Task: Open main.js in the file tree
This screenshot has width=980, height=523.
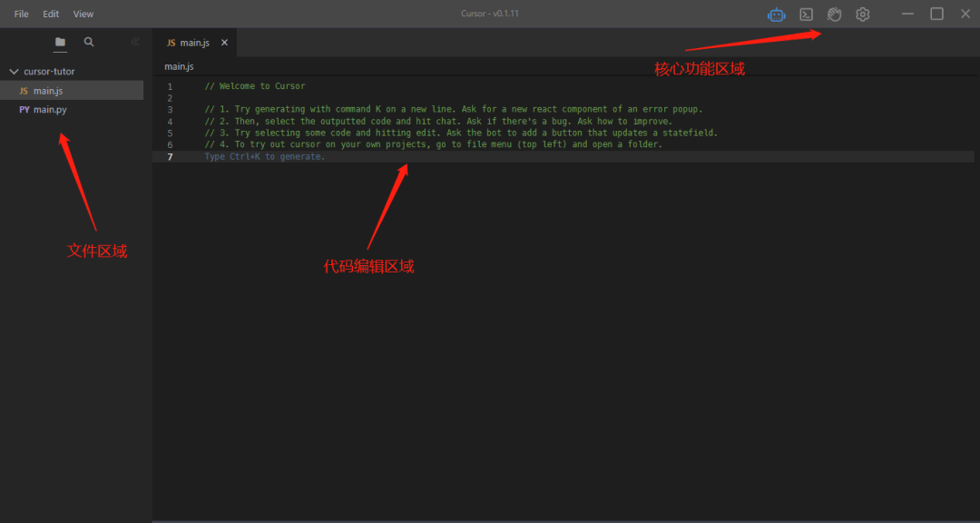Action: (x=72, y=91)
